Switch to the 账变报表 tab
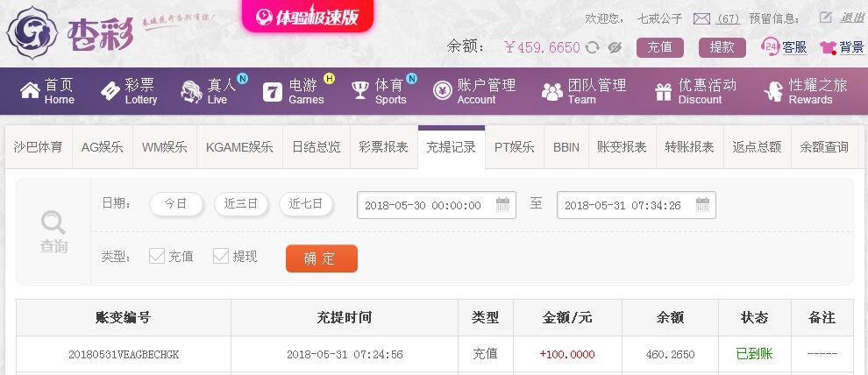 [x=622, y=147]
